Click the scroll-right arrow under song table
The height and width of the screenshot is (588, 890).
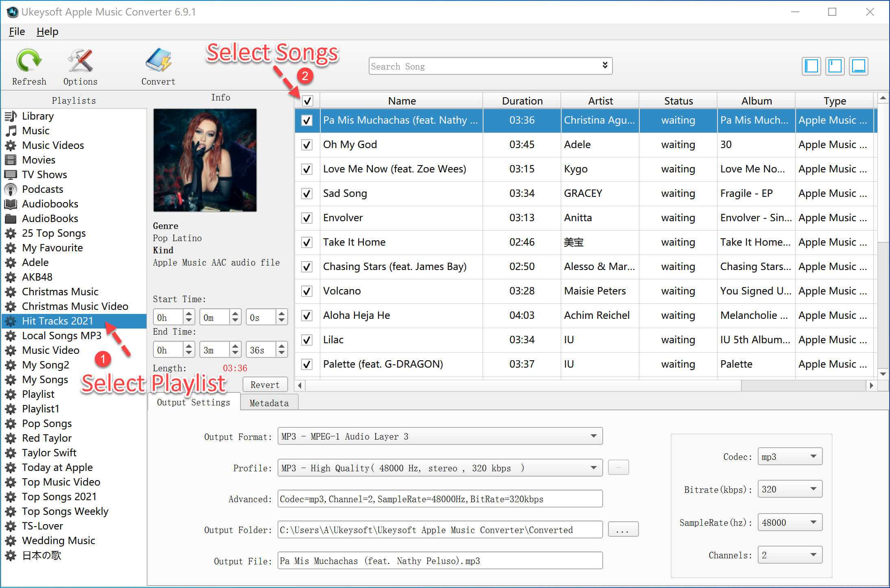point(871,385)
